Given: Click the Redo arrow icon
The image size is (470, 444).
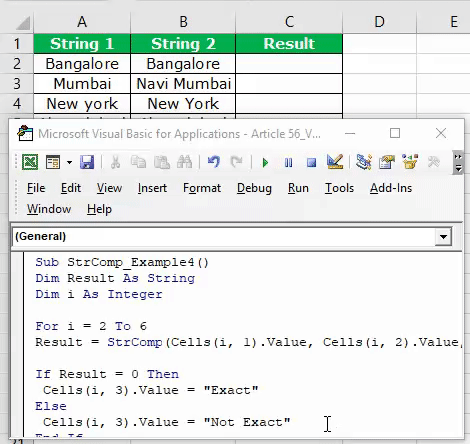Looking at the screenshot, I should (237, 162).
